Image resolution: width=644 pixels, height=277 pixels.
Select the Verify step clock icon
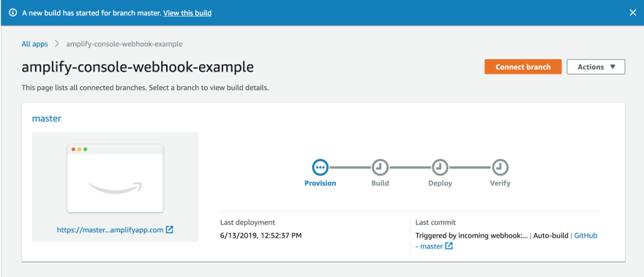click(500, 167)
